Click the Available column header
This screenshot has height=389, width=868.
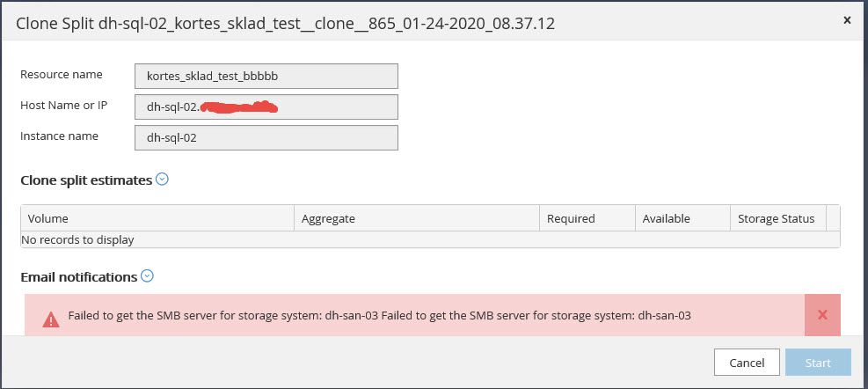[682, 218]
